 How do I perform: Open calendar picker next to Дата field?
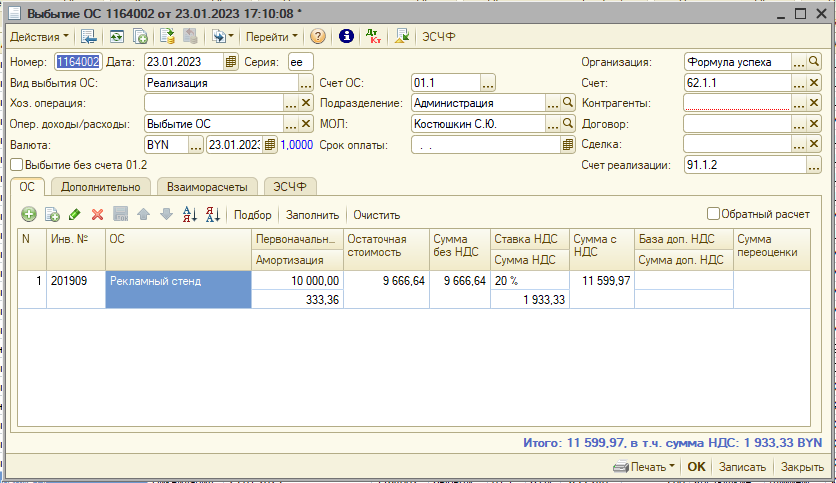click(232, 62)
